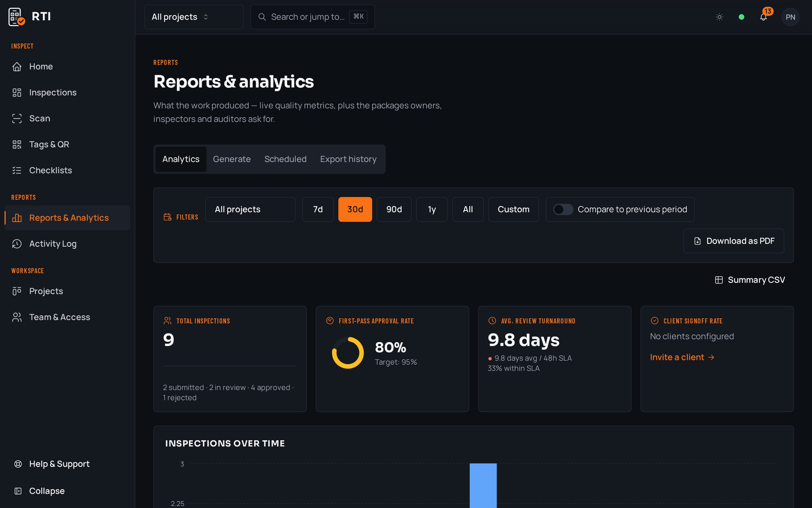Click the Filters calendar icon

point(167,217)
